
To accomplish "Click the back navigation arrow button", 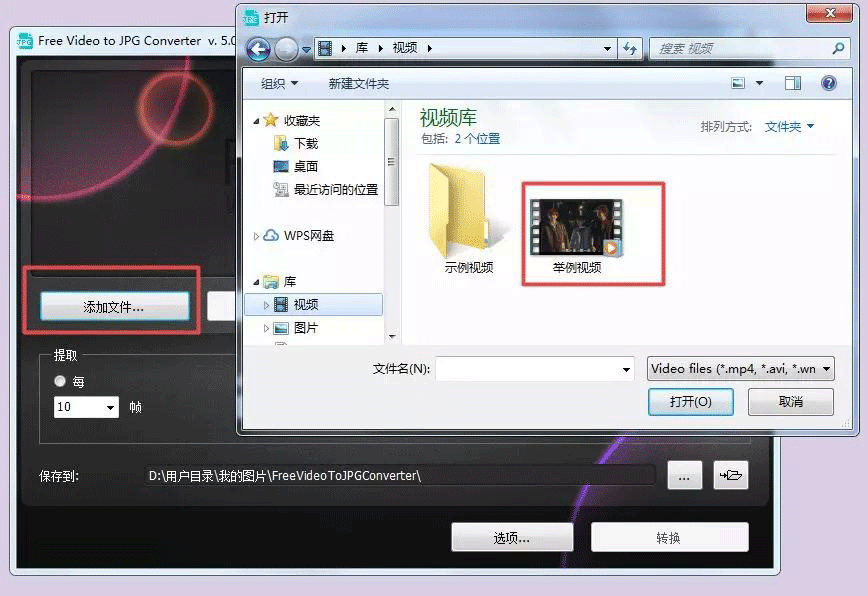I will click(258, 48).
